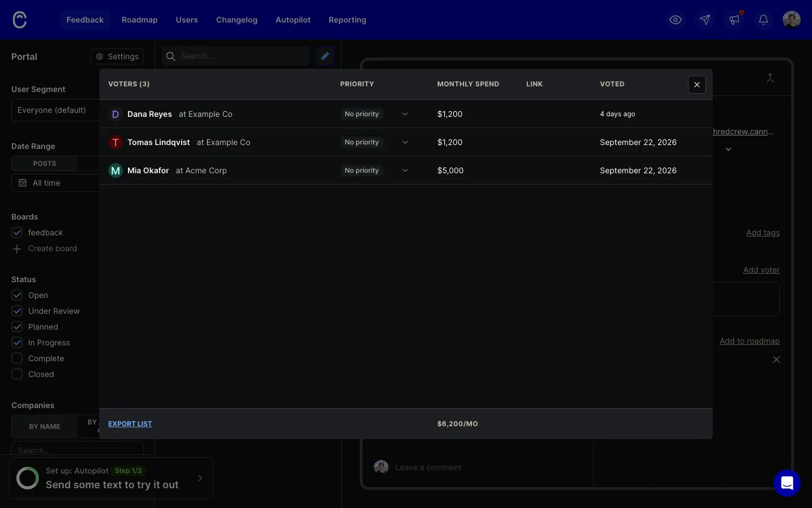This screenshot has height=508, width=812.
Task: Click Tomas Lindqvist avatar icon
Action: pos(115,142)
